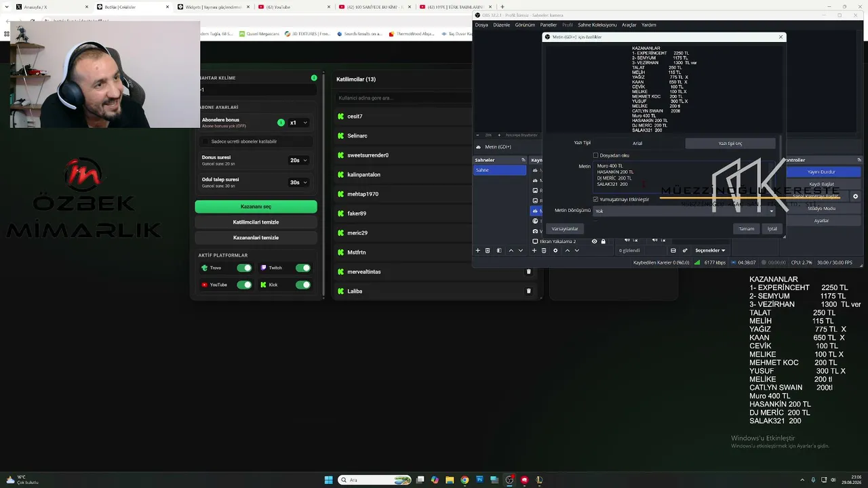Screen dimensions: 868x488
Task: Click info icon beside Abonelere bonus
Action: [x=281, y=123]
